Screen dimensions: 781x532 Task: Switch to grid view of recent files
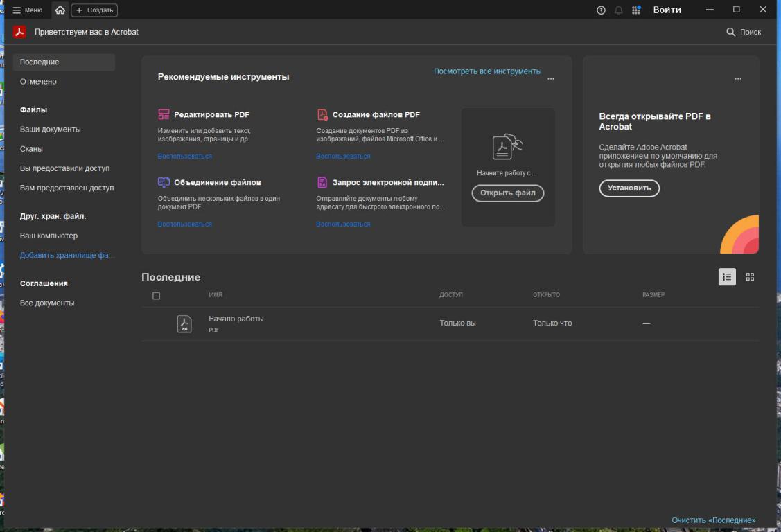pyautogui.click(x=750, y=277)
